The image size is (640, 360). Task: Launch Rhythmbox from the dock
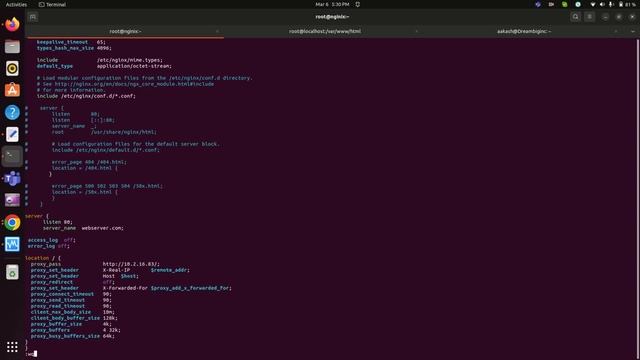tap(12, 68)
